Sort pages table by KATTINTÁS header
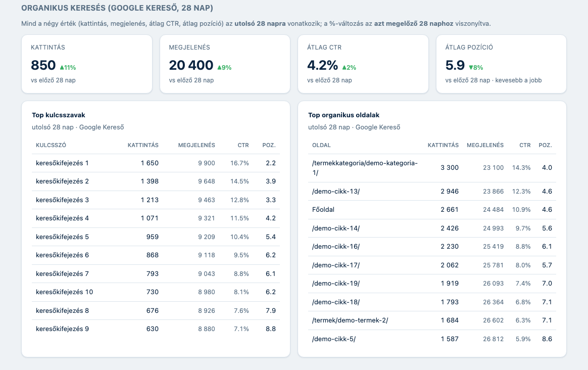The image size is (588, 370). tap(443, 145)
